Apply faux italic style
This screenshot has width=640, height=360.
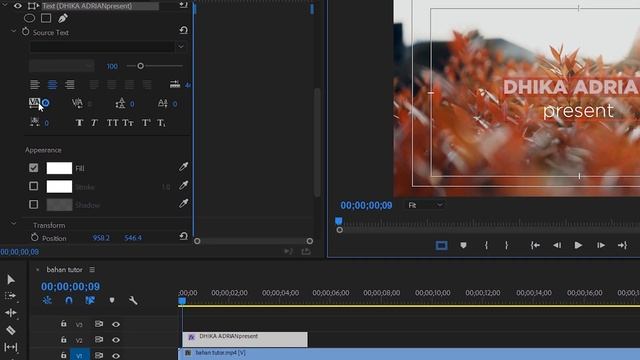point(94,122)
